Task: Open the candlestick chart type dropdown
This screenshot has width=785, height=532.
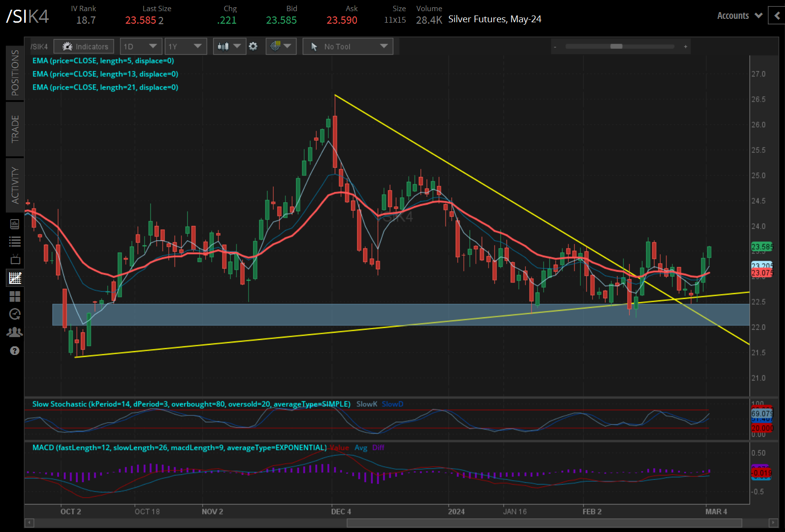Action: click(x=229, y=46)
